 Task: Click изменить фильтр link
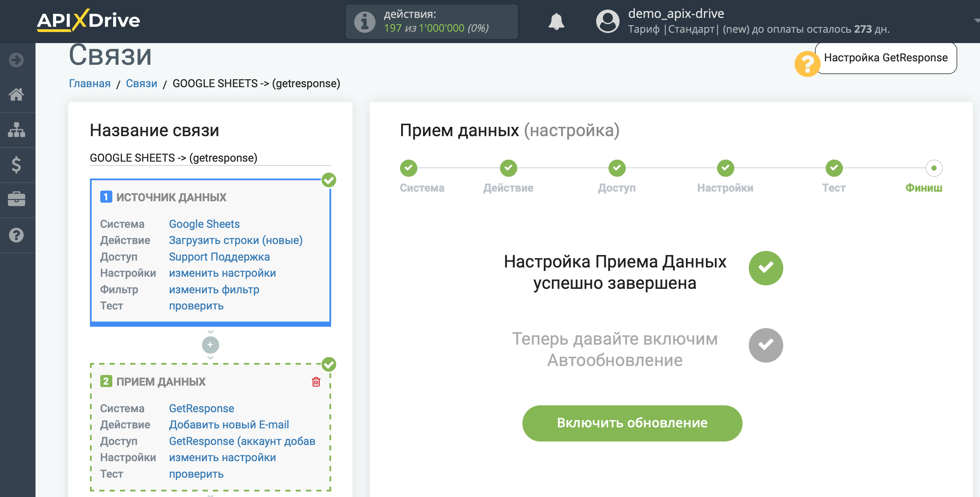214,289
